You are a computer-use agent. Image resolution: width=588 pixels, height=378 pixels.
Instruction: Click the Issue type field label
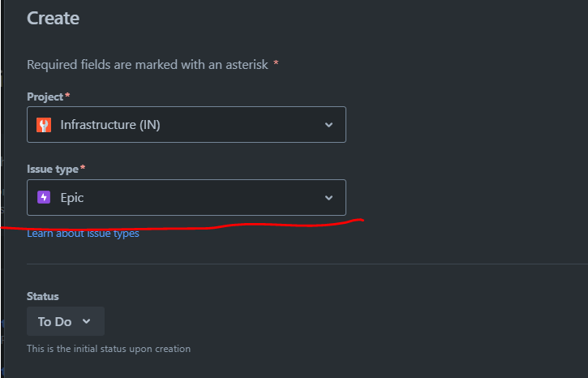(x=53, y=169)
